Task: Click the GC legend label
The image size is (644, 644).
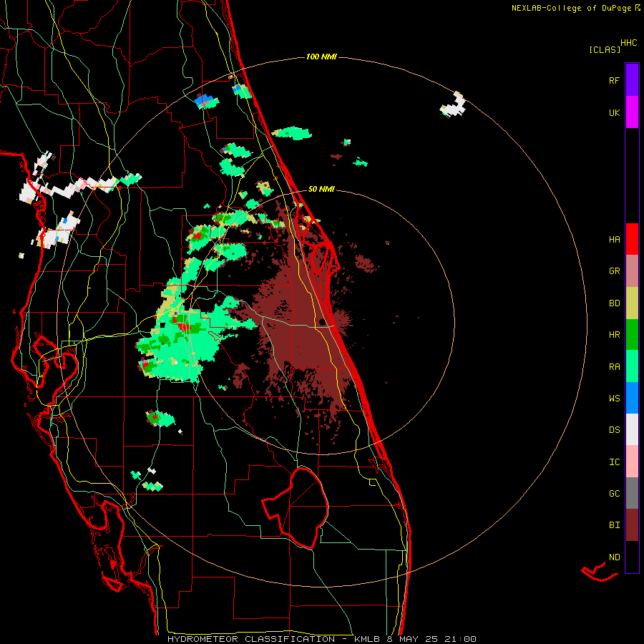Action: pos(614,494)
